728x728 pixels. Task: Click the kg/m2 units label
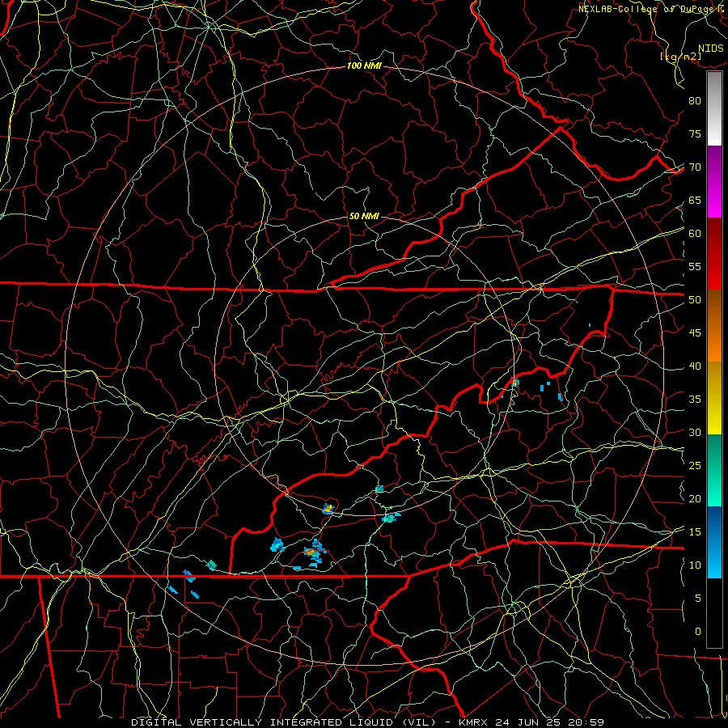(680, 57)
